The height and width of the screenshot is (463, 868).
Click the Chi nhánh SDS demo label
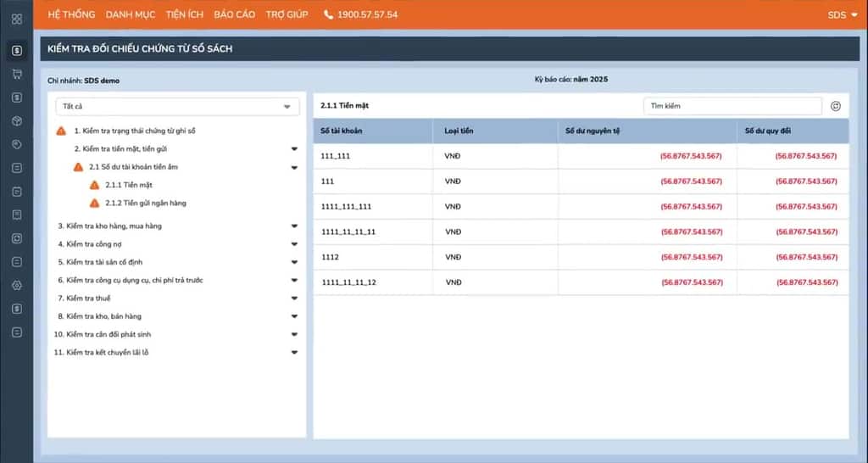83,81
